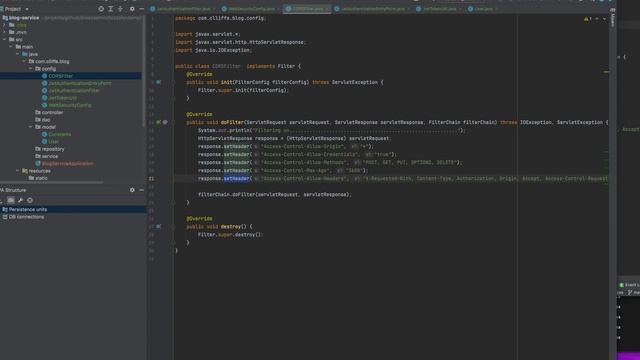
Task: Collapse the config package
Action: pos(31,69)
